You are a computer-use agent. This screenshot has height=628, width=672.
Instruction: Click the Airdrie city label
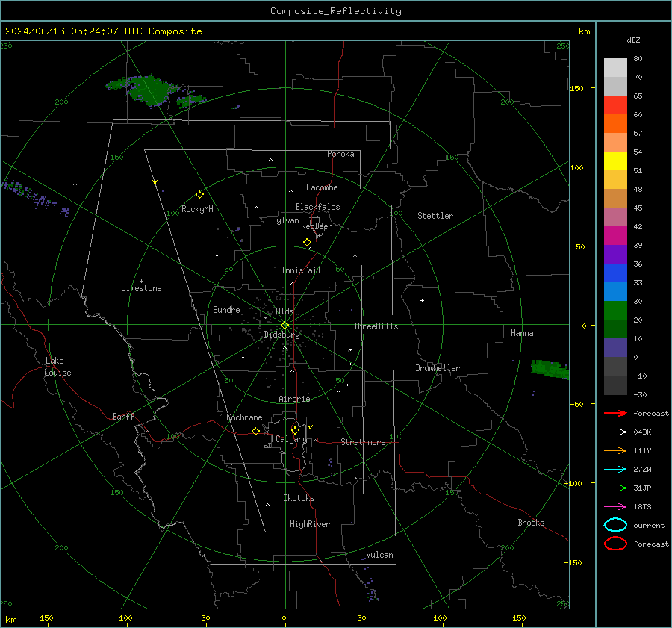294,399
